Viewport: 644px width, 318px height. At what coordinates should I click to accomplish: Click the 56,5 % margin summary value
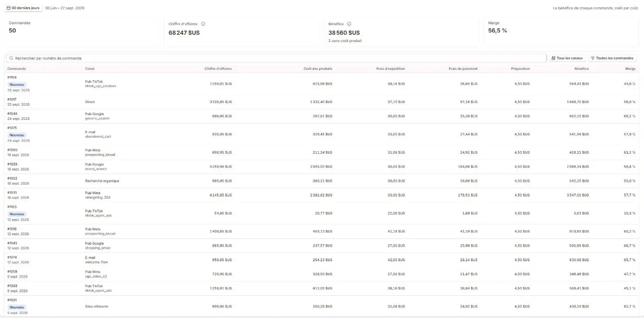click(x=498, y=31)
